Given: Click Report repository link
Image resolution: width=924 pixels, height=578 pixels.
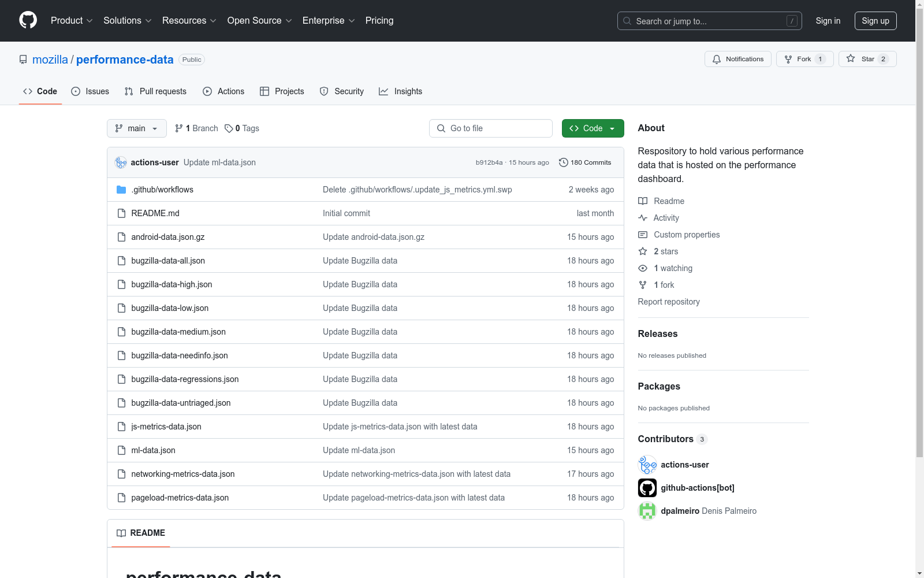Looking at the screenshot, I should pos(669,302).
